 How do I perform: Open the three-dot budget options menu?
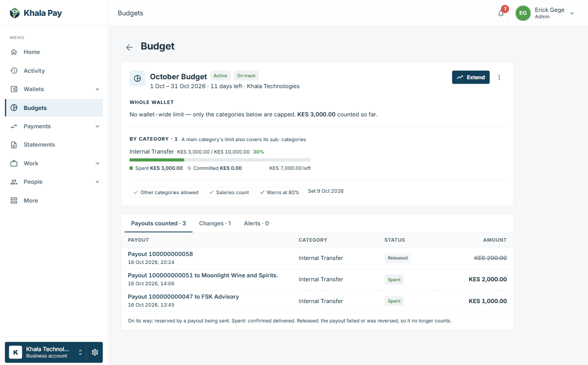coord(499,77)
